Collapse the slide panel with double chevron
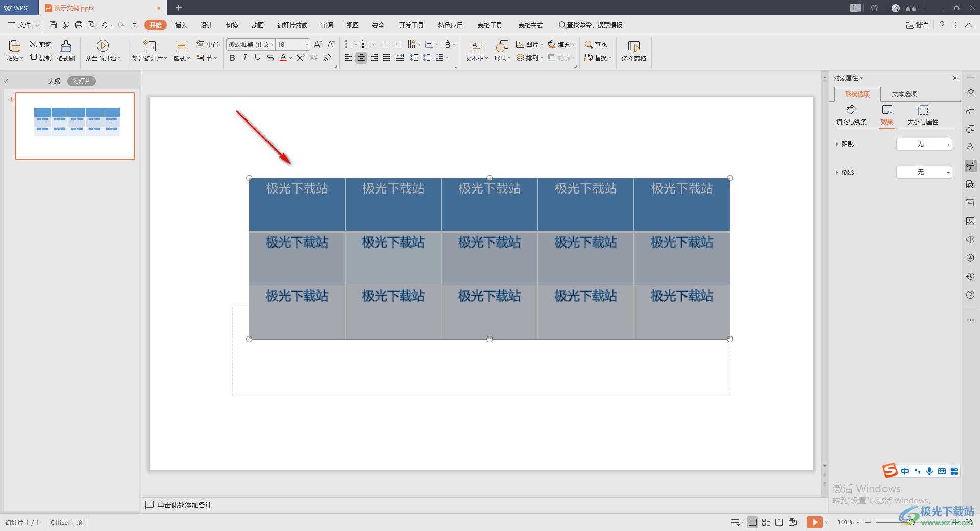Image resolution: width=980 pixels, height=531 pixels. pyautogui.click(x=6, y=81)
